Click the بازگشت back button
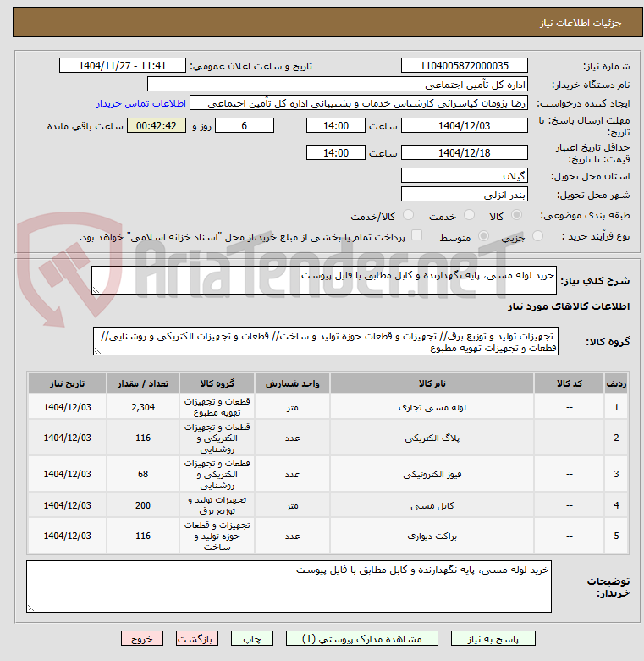Screen dimensions: 644x661 [197, 638]
